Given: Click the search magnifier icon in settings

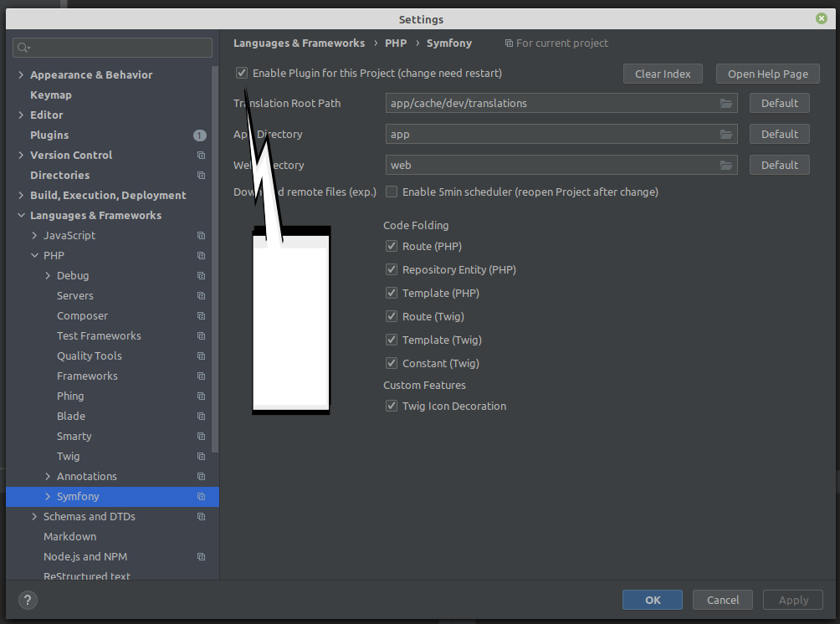Looking at the screenshot, I should [23, 48].
